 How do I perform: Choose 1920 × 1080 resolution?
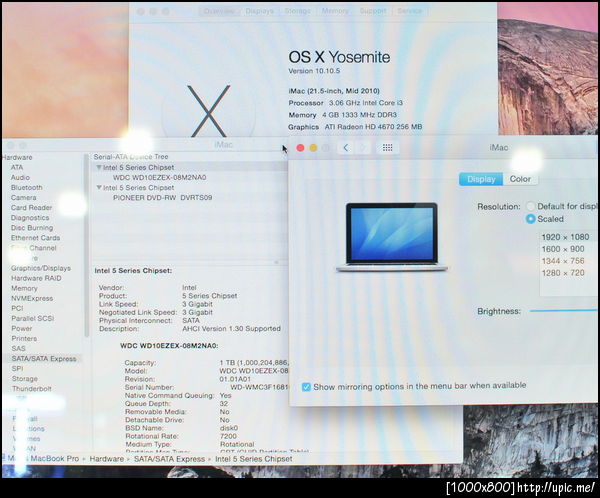pos(565,237)
